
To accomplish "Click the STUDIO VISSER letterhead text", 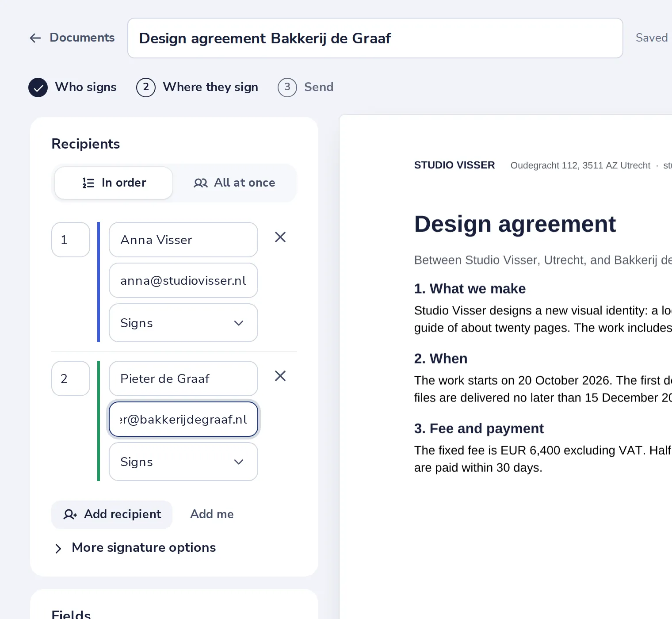I will pos(454,165).
